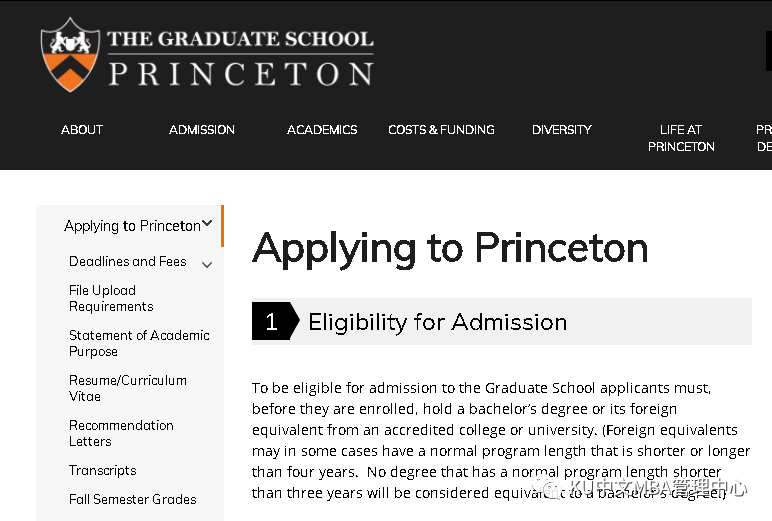Open File Upload Requirements link
This screenshot has height=521, width=772.
(x=110, y=298)
